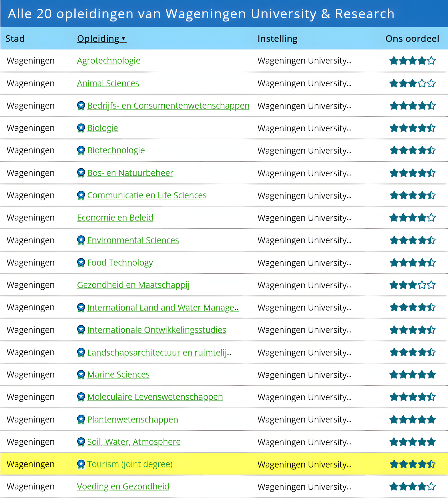Screen dimensions: 448x498
Task: Open the Bedrijfs- en Consumentenwetenschappen link
Action: pyautogui.click(x=168, y=106)
